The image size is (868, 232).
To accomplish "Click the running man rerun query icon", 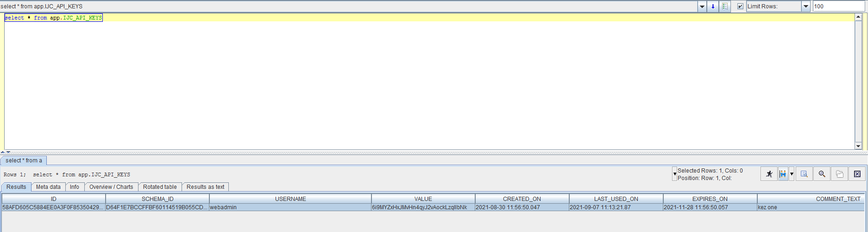I will coord(769,174).
